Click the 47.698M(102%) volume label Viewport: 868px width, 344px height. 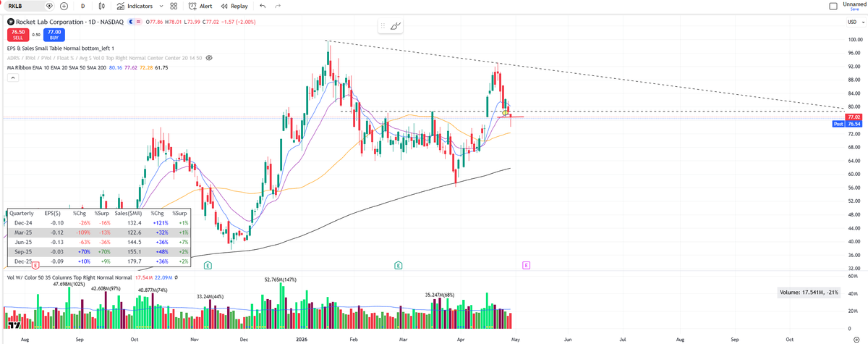[x=69, y=285]
